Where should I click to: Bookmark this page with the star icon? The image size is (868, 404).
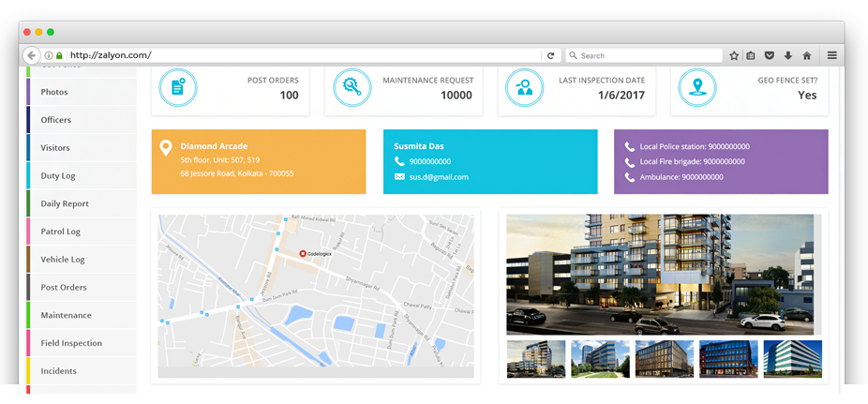[x=735, y=55]
